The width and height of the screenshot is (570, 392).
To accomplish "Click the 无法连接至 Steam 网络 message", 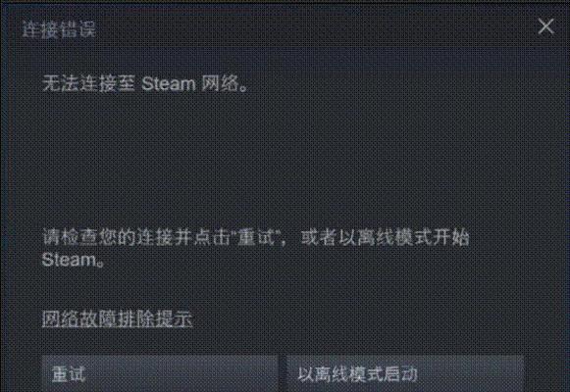I will pyautogui.click(x=146, y=83).
